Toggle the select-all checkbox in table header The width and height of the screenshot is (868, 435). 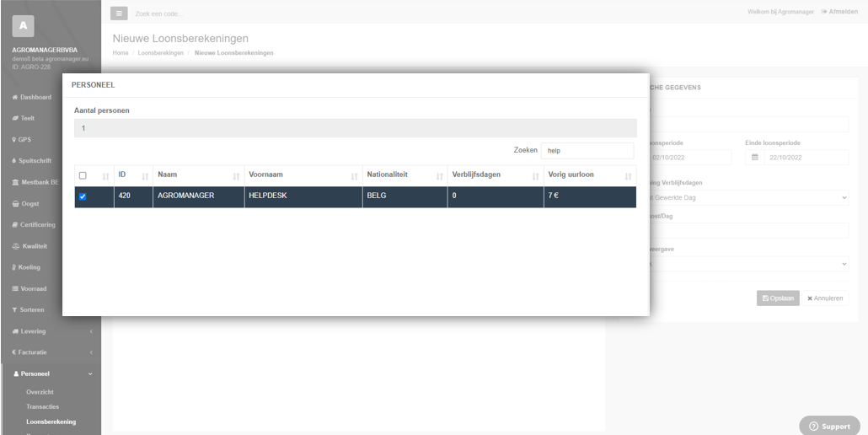click(x=83, y=175)
